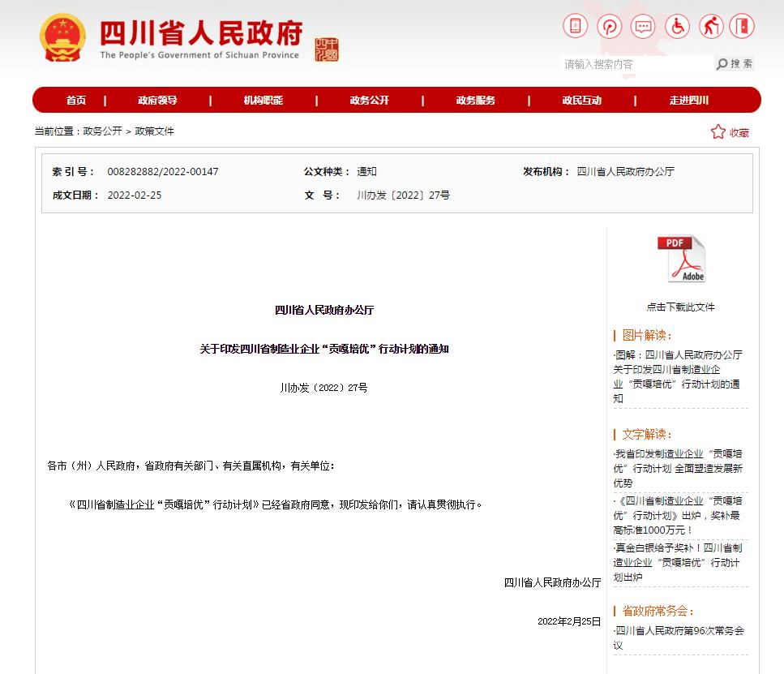Go to 机构职能 menu item
784x674 pixels.
pyautogui.click(x=263, y=101)
